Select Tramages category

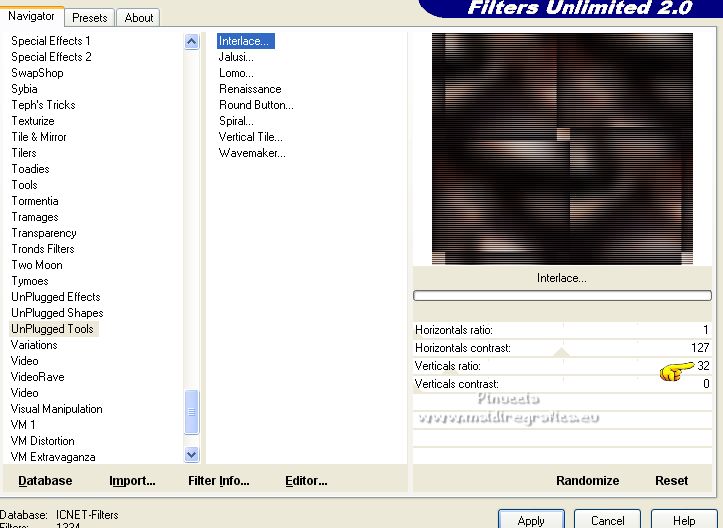(x=35, y=217)
